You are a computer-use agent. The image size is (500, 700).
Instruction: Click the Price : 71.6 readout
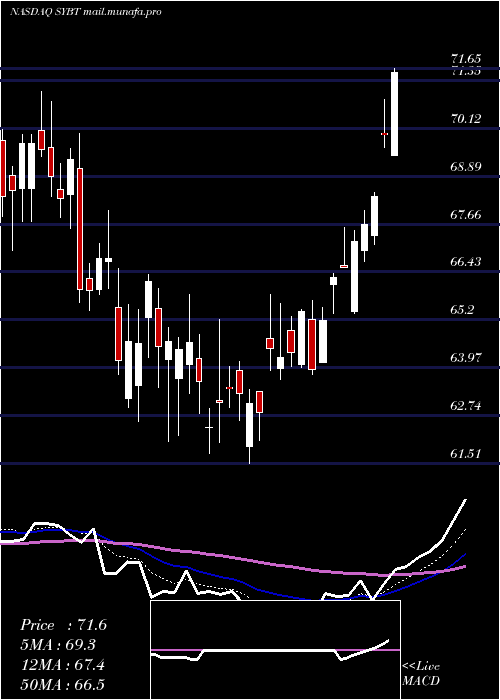click(x=63, y=625)
